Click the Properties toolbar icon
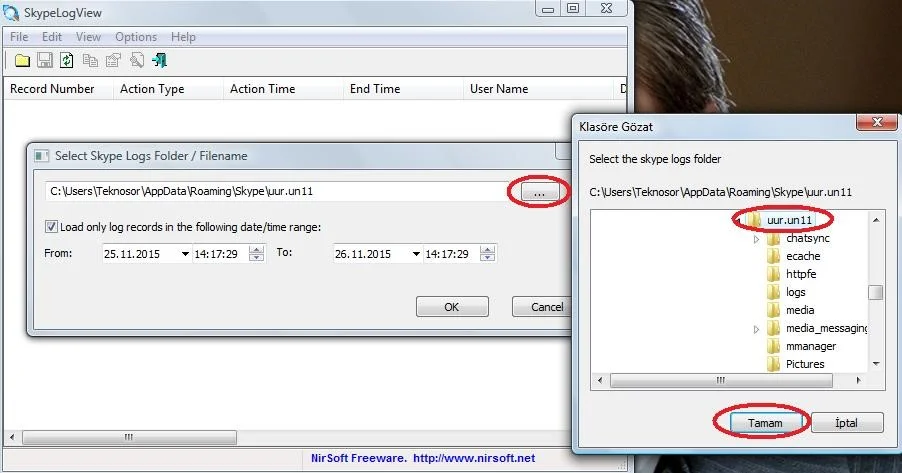Viewport: 902px width, 473px height. [113, 60]
